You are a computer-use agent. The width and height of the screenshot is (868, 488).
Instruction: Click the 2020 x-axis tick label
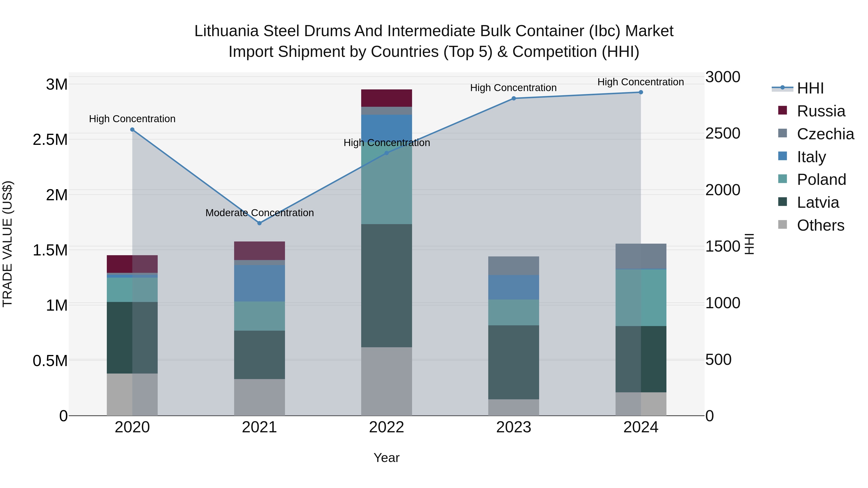coord(132,427)
